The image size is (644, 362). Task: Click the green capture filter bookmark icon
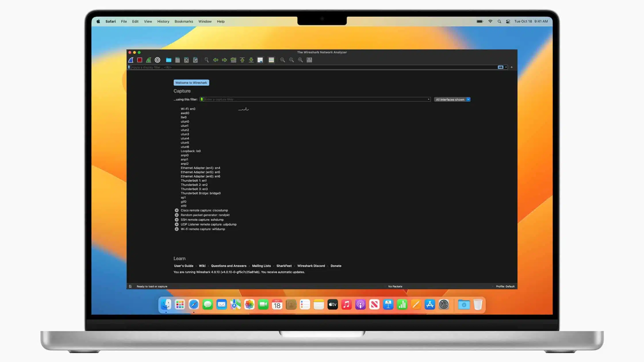coord(202,99)
